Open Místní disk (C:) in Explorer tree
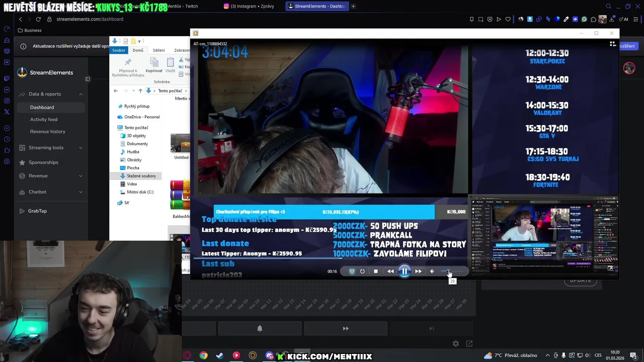Viewport: 644px width, 362px height. pos(137,192)
